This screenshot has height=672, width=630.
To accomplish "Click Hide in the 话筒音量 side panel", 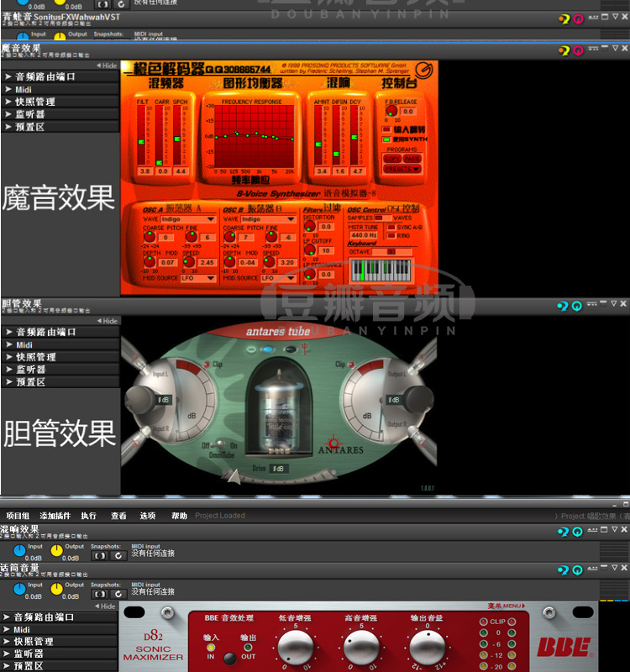I will point(106,606).
